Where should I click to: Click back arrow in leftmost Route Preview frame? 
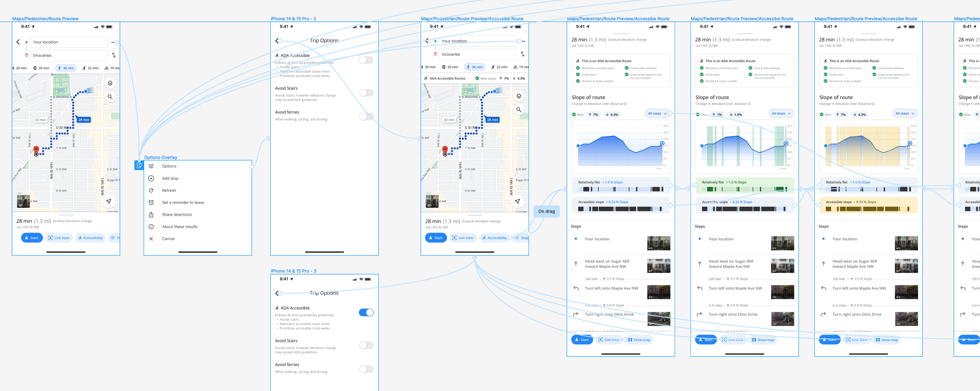[x=18, y=42]
